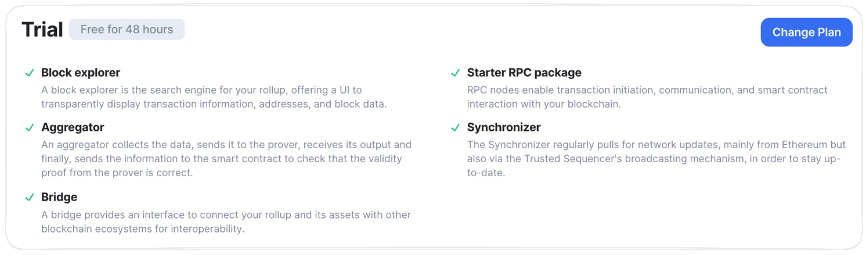Click the green checkmark beside Aggregator
Viewport: 868px width, 255px height.
(x=30, y=127)
